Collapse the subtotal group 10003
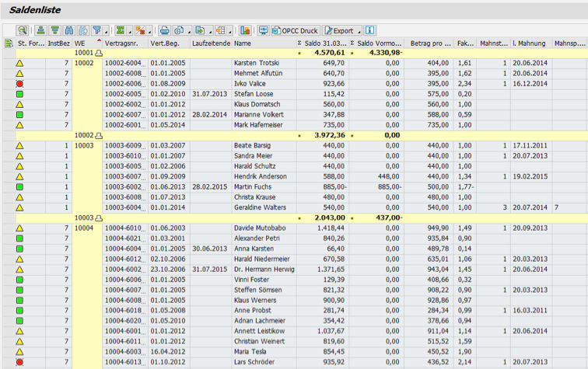Screen dimensions: 588x369 coord(100,218)
